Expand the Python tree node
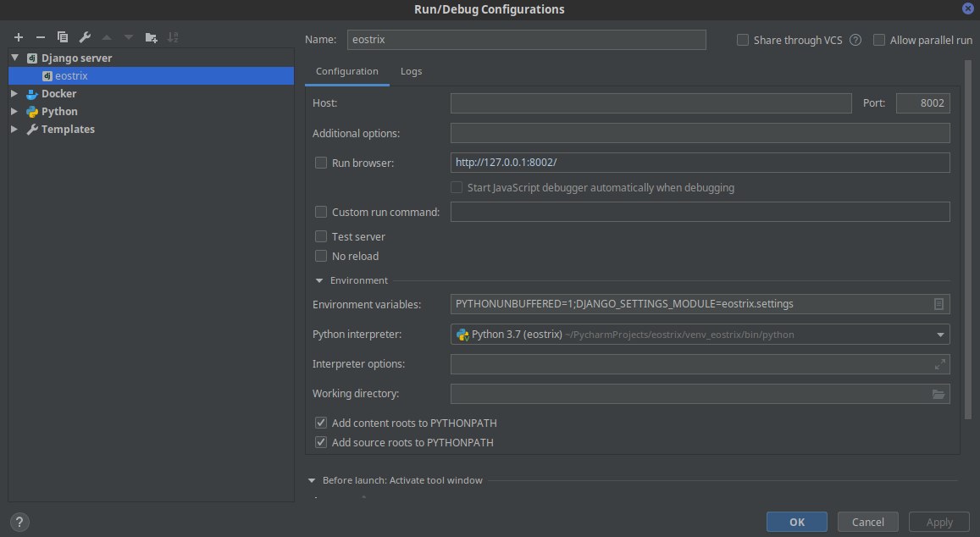Image resolution: width=980 pixels, height=537 pixels. pyautogui.click(x=14, y=111)
